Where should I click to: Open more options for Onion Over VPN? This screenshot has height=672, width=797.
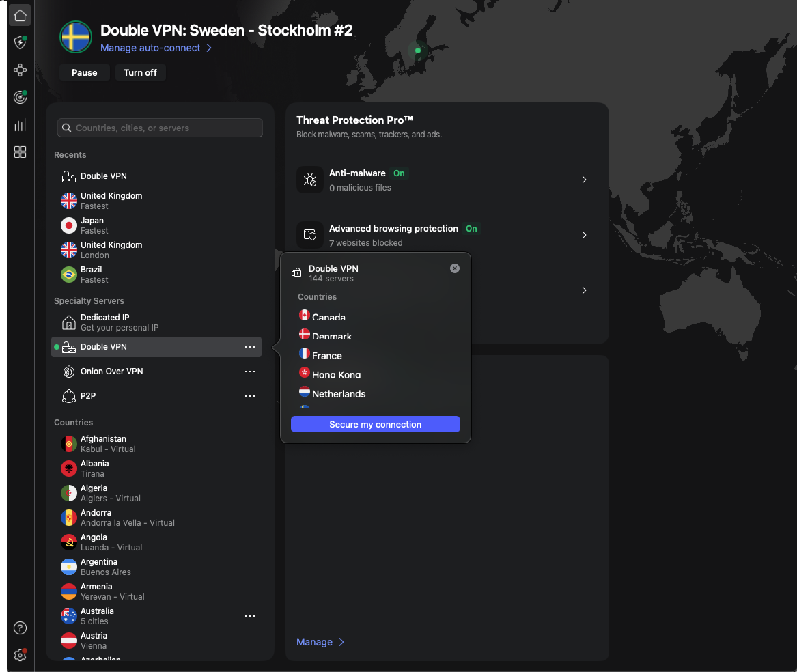click(250, 372)
